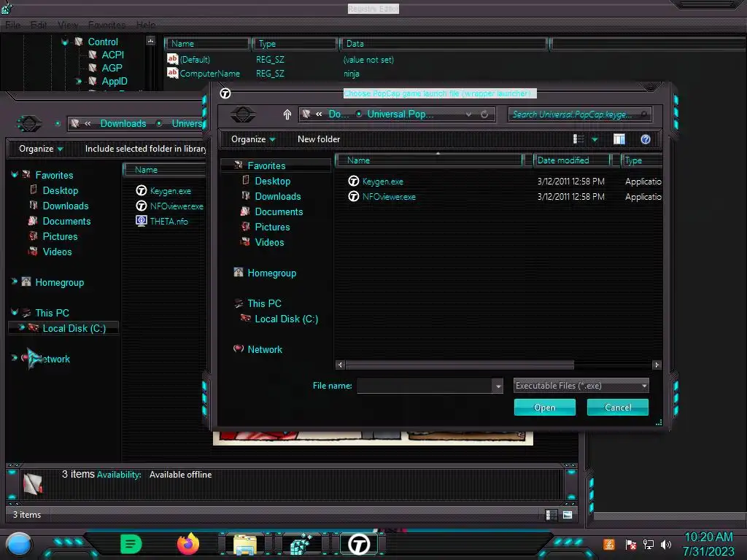Select This PC in dialog sidebar
Screen dimensions: 747x560
(x=264, y=303)
